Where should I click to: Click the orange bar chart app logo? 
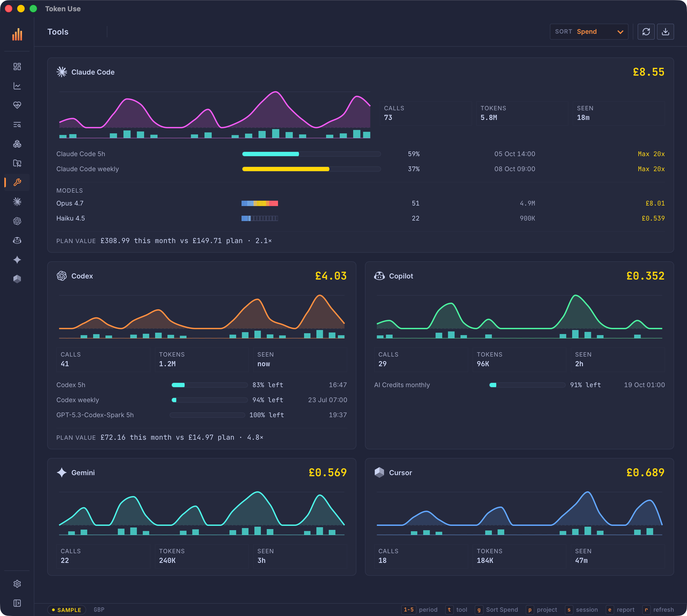[17, 34]
